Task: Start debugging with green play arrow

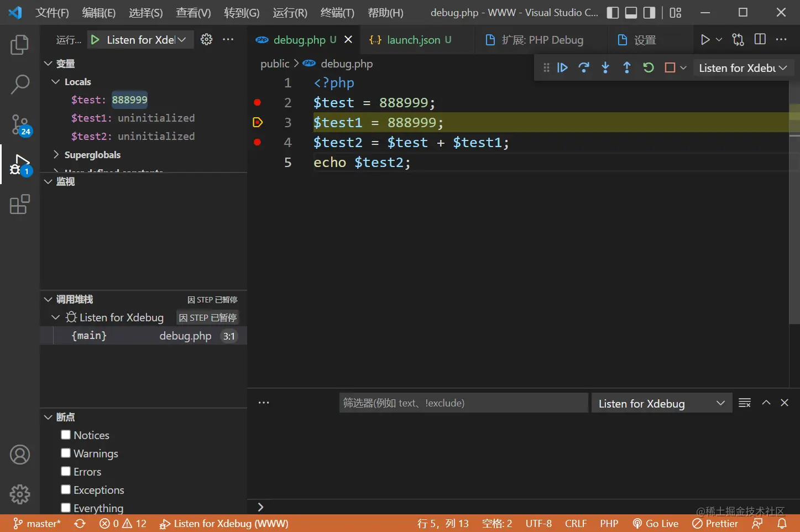Action: click(x=95, y=40)
